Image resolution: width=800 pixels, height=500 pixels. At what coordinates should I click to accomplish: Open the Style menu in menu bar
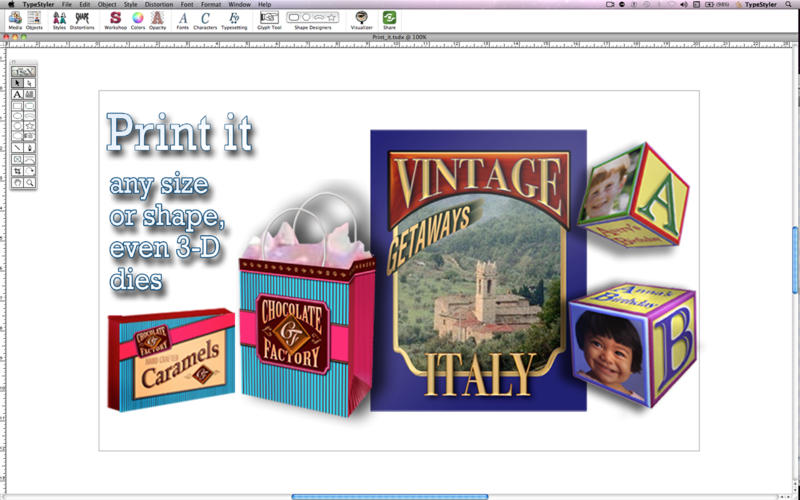pyautogui.click(x=131, y=4)
